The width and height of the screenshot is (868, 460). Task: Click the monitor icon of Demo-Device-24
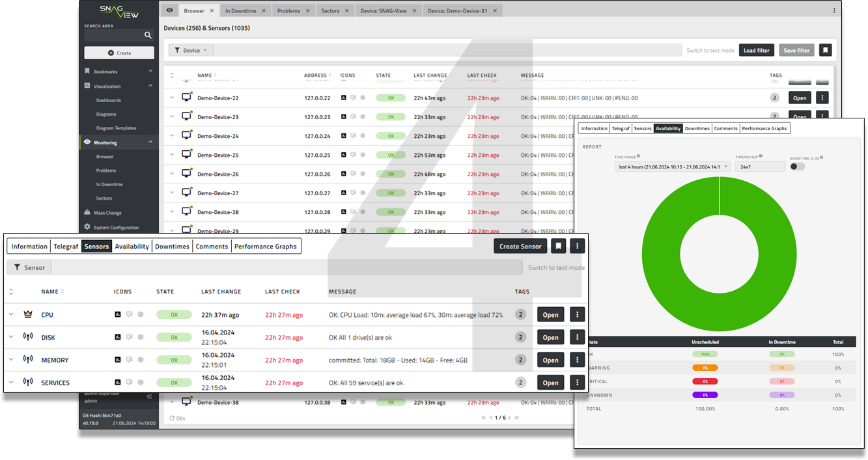pos(187,136)
